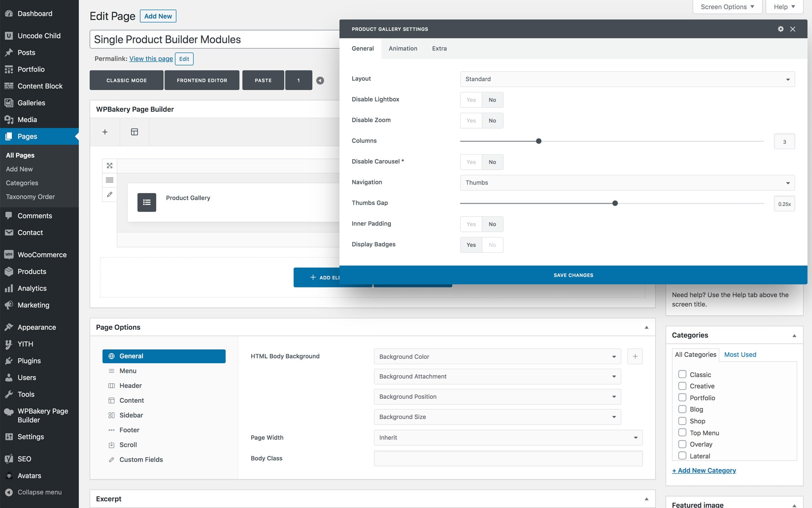
Task: Click the Columns slider handle
Action: pos(538,141)
